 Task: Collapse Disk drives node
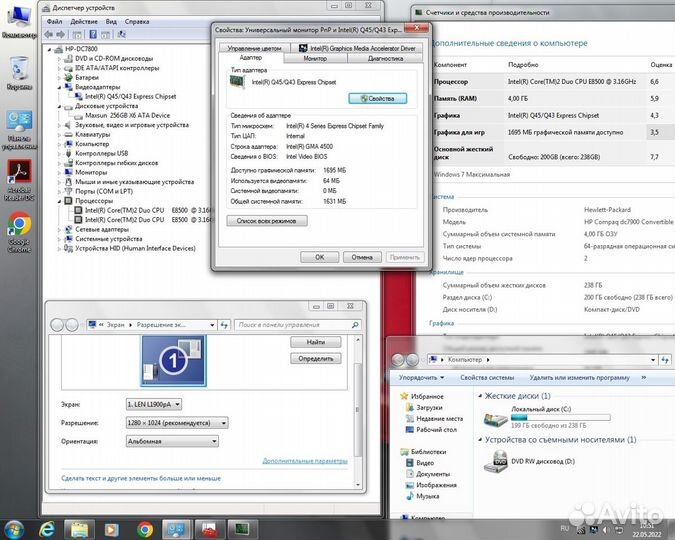[59, 106]
